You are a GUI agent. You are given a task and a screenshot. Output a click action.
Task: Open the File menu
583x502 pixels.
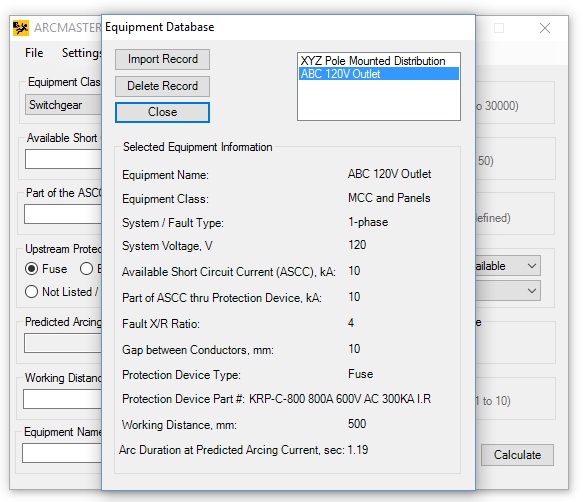coord(34,53)
